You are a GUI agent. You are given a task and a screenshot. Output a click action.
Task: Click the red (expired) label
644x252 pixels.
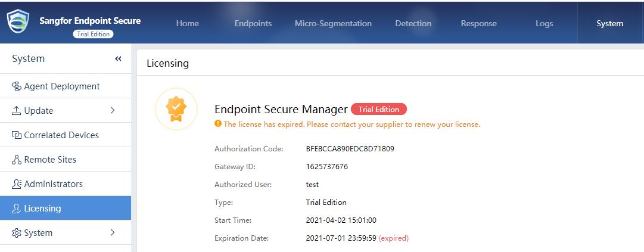tap(393, 238)
